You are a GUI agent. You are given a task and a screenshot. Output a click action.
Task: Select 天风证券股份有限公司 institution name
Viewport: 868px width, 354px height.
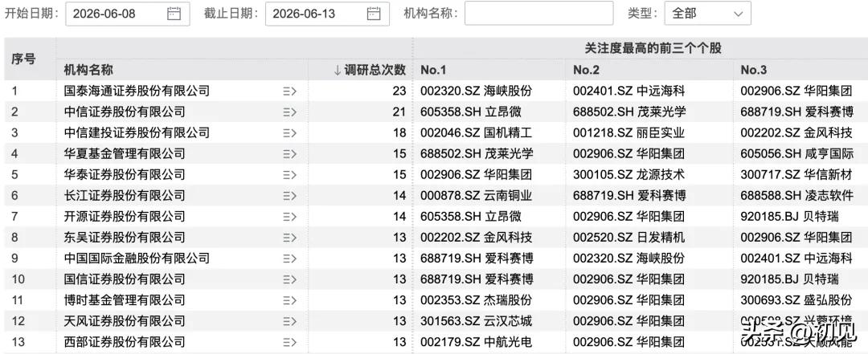pos(125,321)
